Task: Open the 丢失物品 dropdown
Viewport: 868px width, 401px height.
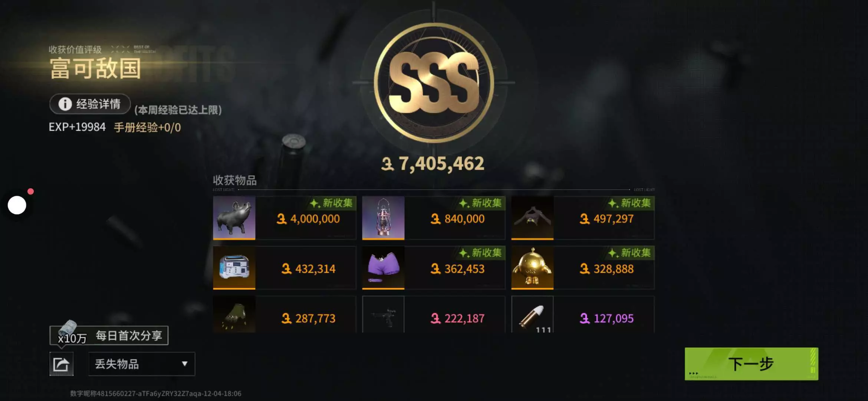Action: (x=142, y=364)
